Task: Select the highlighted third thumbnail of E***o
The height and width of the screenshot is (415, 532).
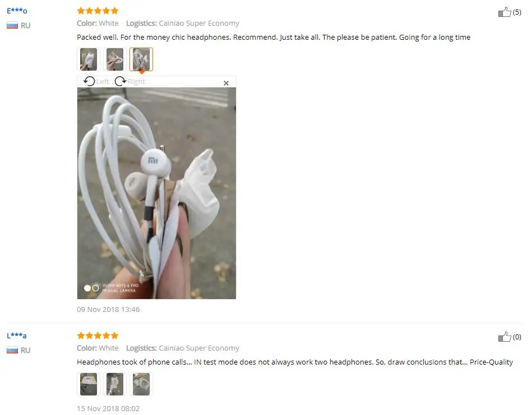Action: pyautogui.click(x=141, y=59)
